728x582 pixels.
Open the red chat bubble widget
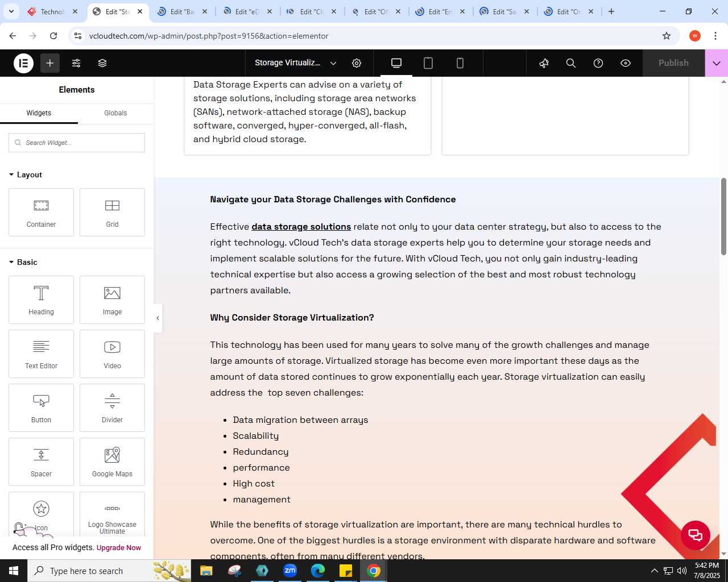(x=696, y=535)
